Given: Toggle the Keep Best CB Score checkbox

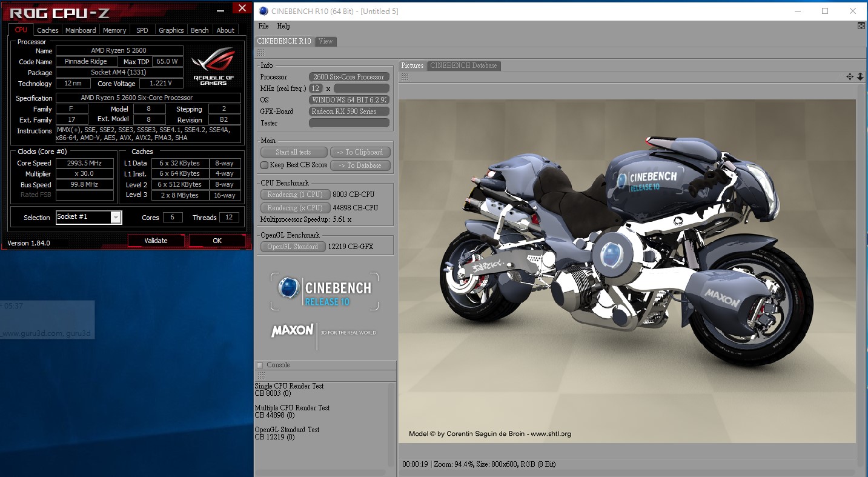Looking at the screenshot, I should 264,165.
